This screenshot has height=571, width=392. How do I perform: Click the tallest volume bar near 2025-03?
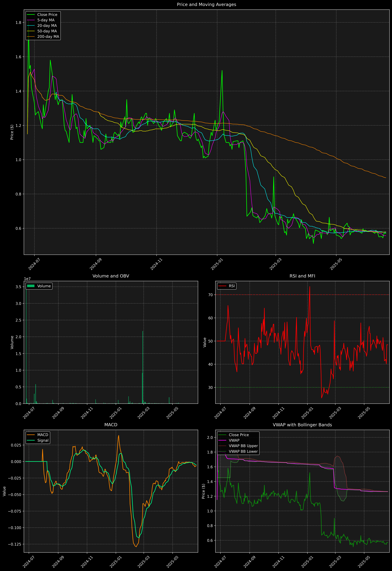coord(143,367)
